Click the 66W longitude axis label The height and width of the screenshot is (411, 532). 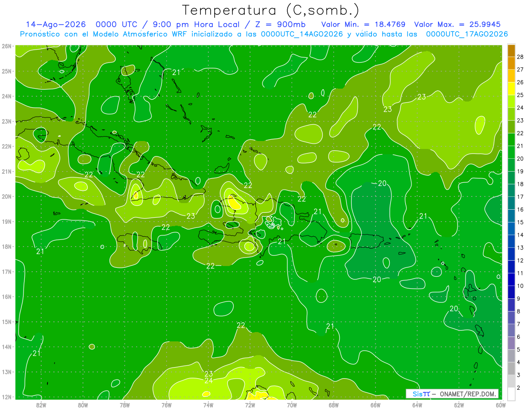pyautogui.click(x=375, y=404)
